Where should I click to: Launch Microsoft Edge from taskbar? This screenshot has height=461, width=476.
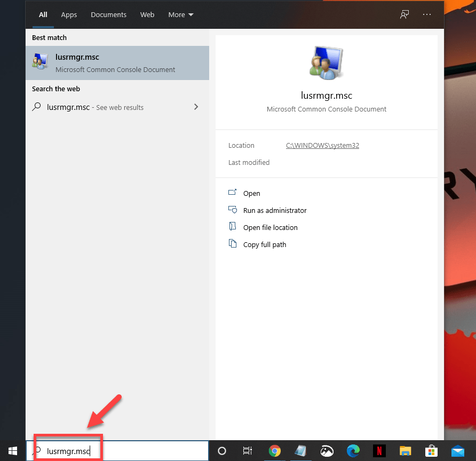pos(353,451)
